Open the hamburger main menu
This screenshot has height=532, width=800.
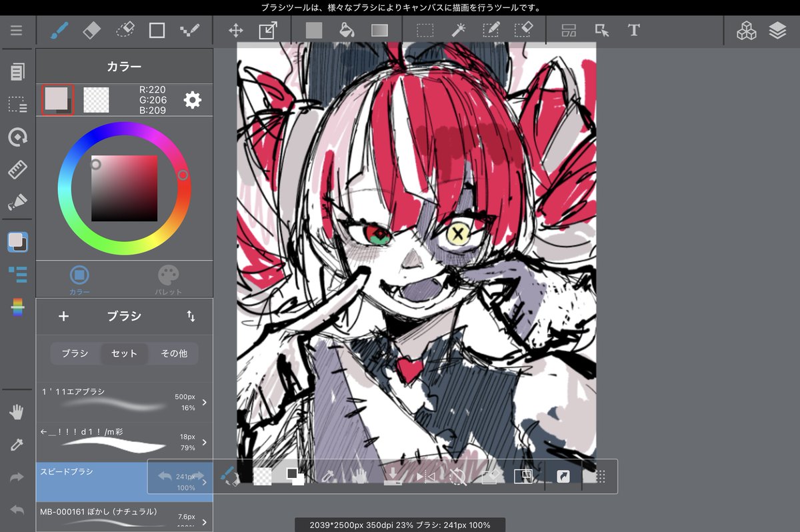click(17, 31)
